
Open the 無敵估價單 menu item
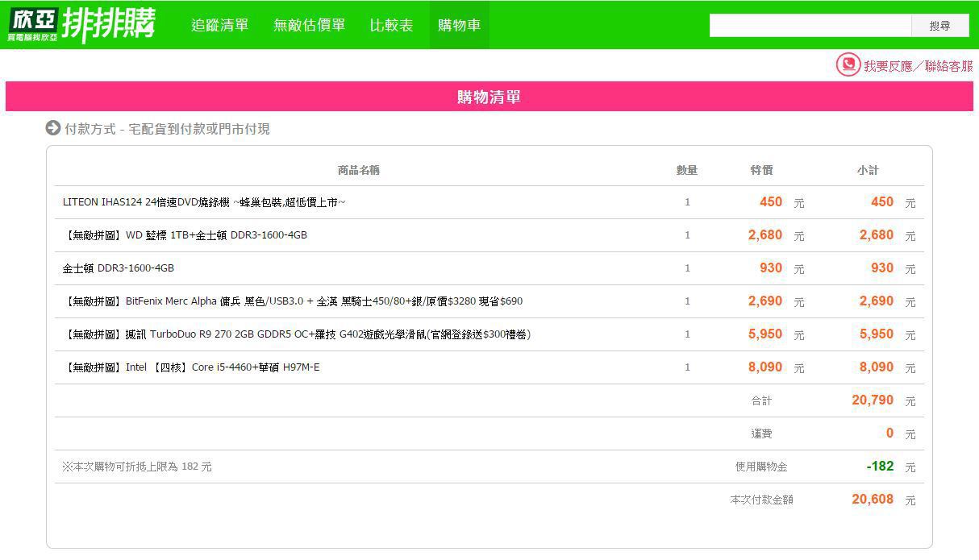coord(309,25)
